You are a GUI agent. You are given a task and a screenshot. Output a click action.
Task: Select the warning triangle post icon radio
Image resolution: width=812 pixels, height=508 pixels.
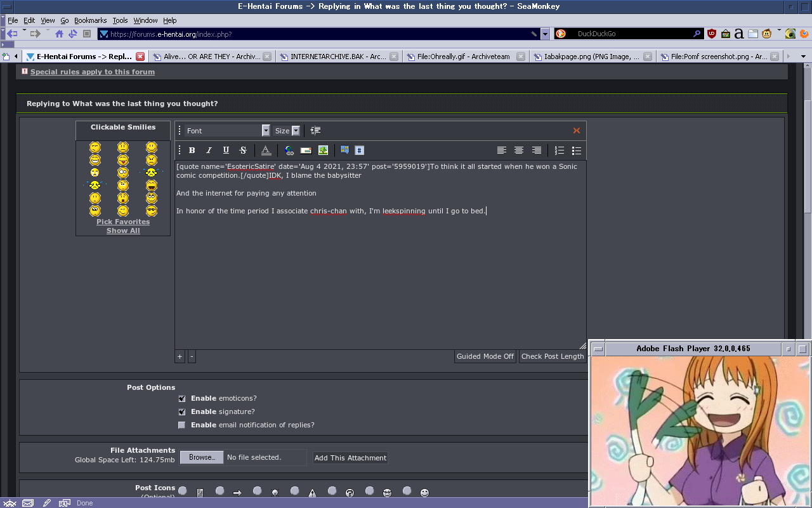click(x=295, y=491)
